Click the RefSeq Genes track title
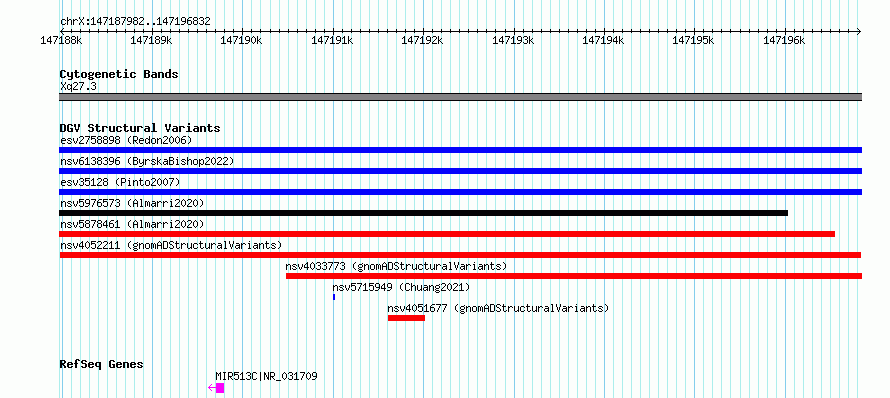Screen dimensions: 890x398 pos(102,364)
